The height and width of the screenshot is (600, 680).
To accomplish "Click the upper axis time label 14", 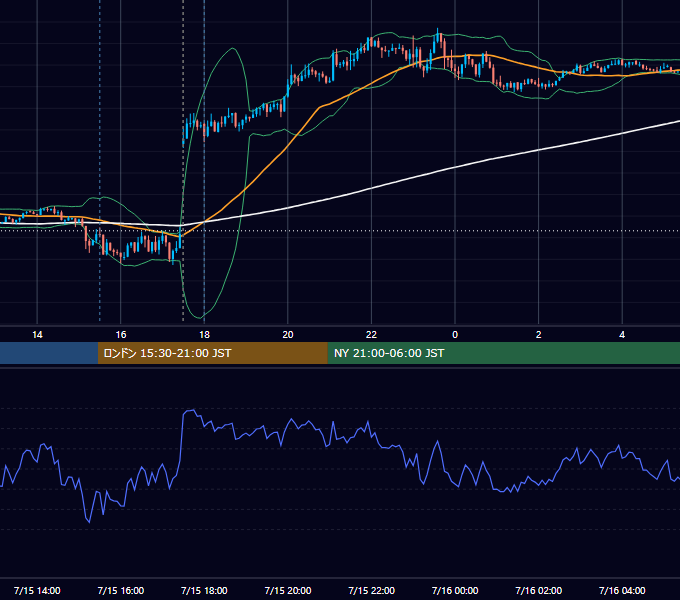I will [x=37, y=335].
